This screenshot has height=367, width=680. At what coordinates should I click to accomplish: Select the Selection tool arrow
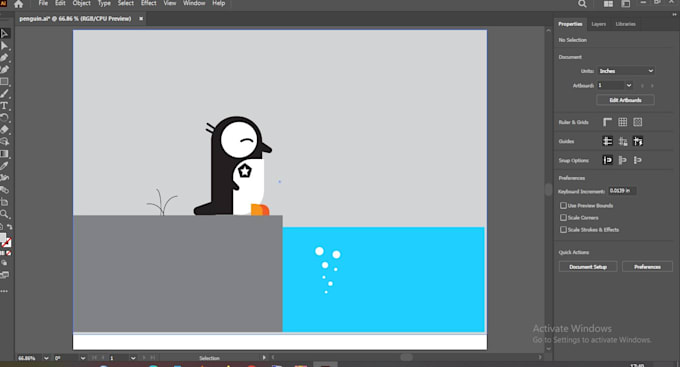4,34
